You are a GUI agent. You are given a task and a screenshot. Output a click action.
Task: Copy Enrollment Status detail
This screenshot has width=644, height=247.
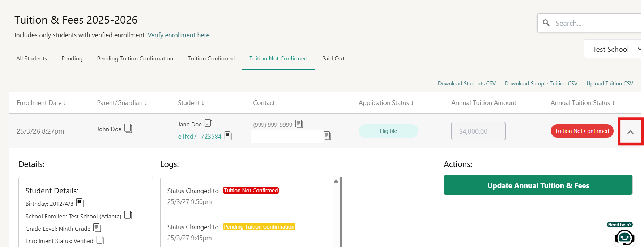pyautogui.click(x=100, y=240)
